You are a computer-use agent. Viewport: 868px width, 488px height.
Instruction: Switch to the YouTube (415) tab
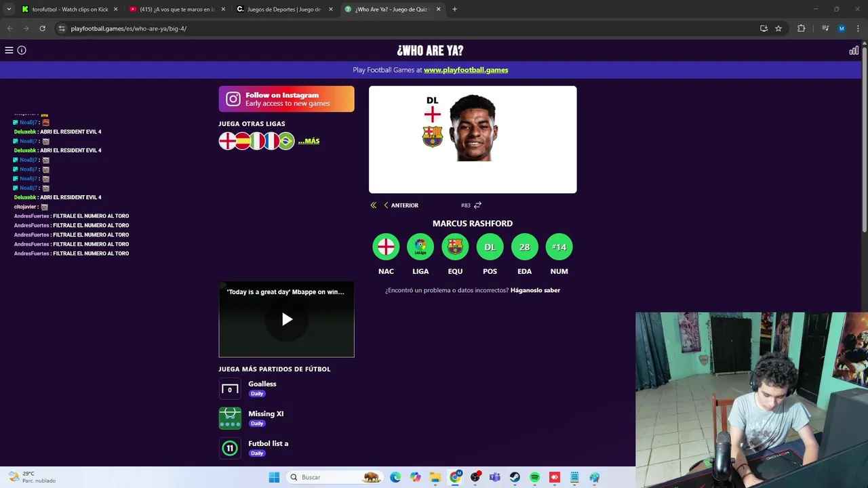[176, 9]
